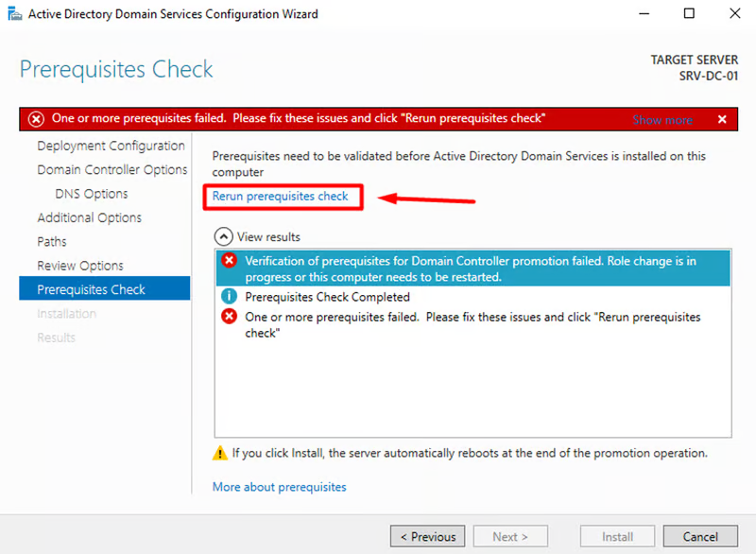This screenshot has height=554, width=756.
Task: Click error icon beside Verification of prerequisites message
Action: tap(229, 261)
